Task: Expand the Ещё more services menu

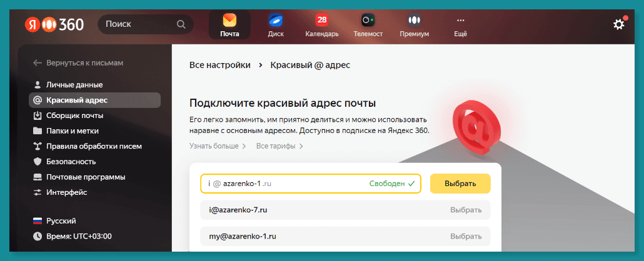Action: click(460, 25)
